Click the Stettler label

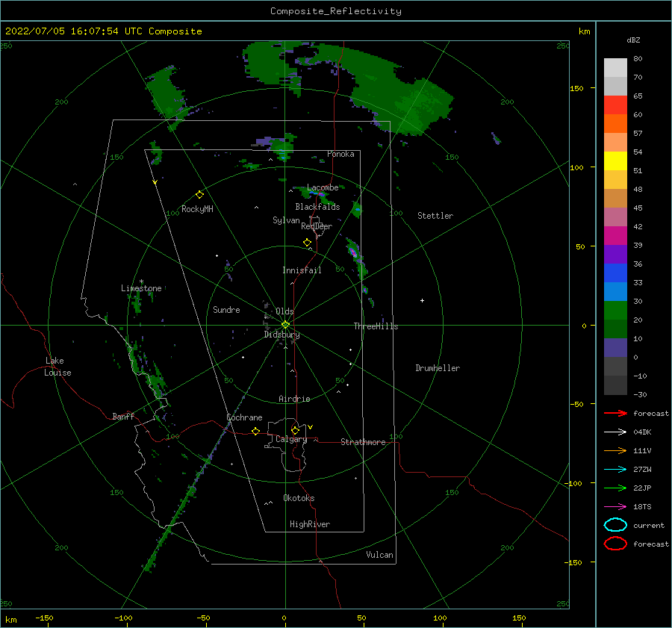point(435,216)
